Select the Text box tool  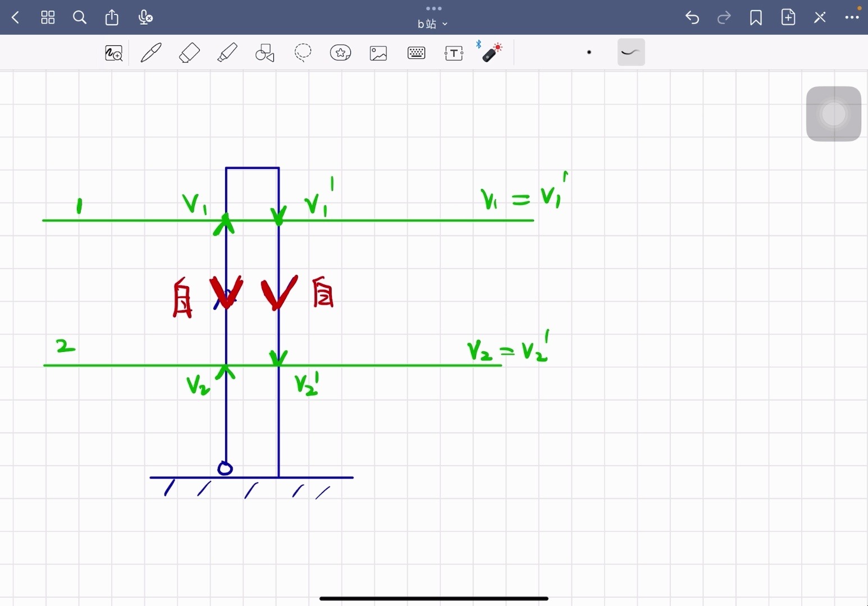tap(454, 53)
